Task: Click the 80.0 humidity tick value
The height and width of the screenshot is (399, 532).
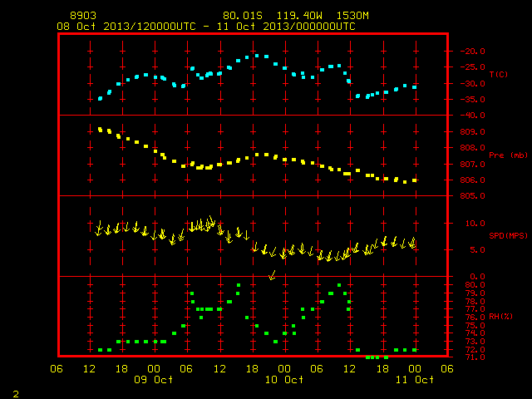Action: pyautogui.click(x=475, y=284)
